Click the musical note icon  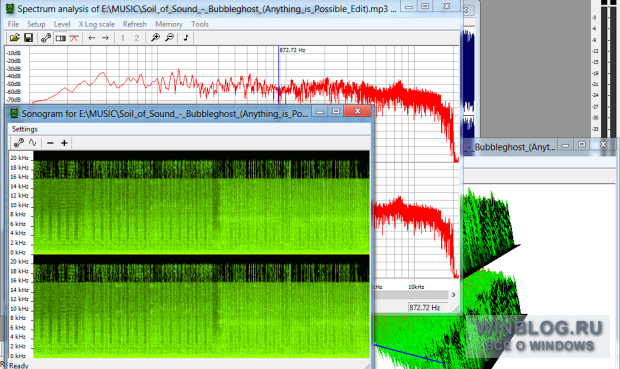tap(185, 38)
